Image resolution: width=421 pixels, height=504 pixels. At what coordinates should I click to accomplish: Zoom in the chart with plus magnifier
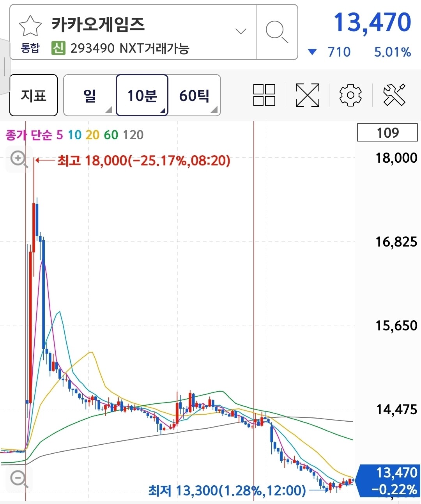click(x=19, y=159)
